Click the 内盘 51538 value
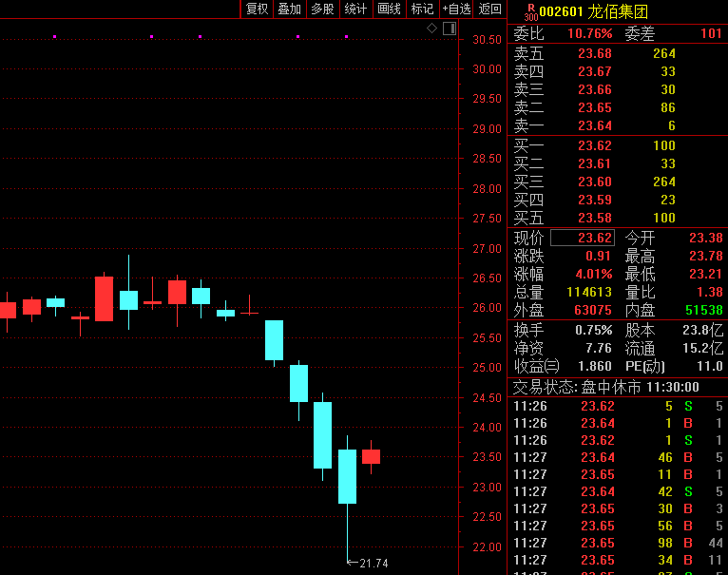The image size is (728, 575). (x=704, y=310)
